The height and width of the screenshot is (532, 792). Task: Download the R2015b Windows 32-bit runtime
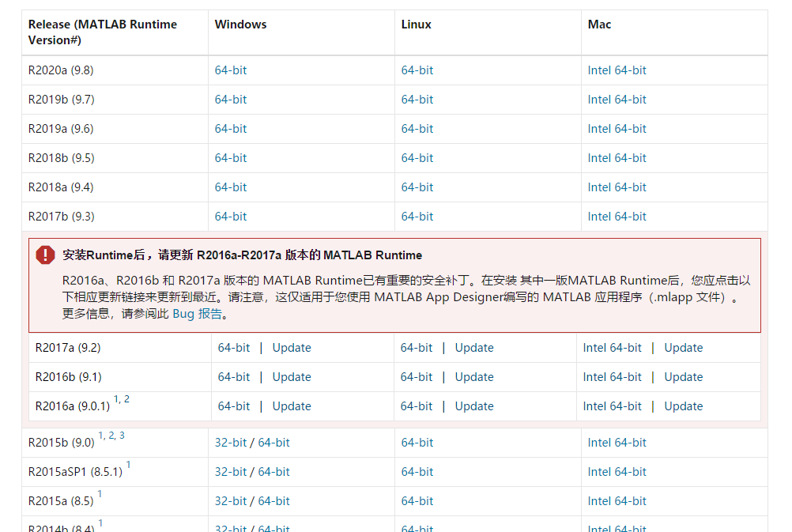tap(229, 443)
